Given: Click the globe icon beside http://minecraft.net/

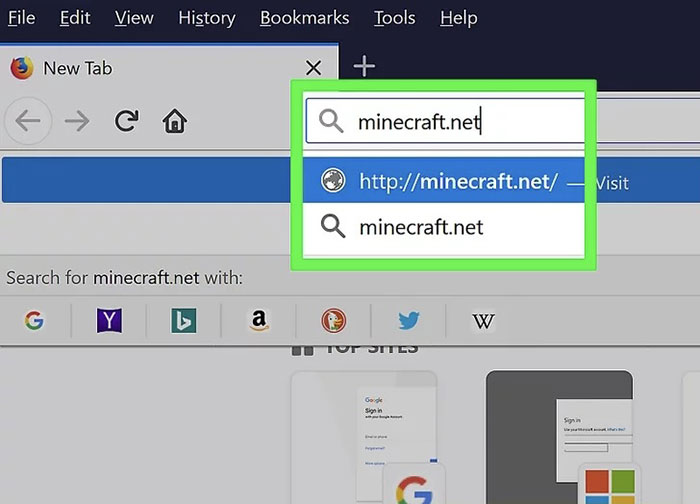Looking at the screenshot, I should tap(333, 180).
